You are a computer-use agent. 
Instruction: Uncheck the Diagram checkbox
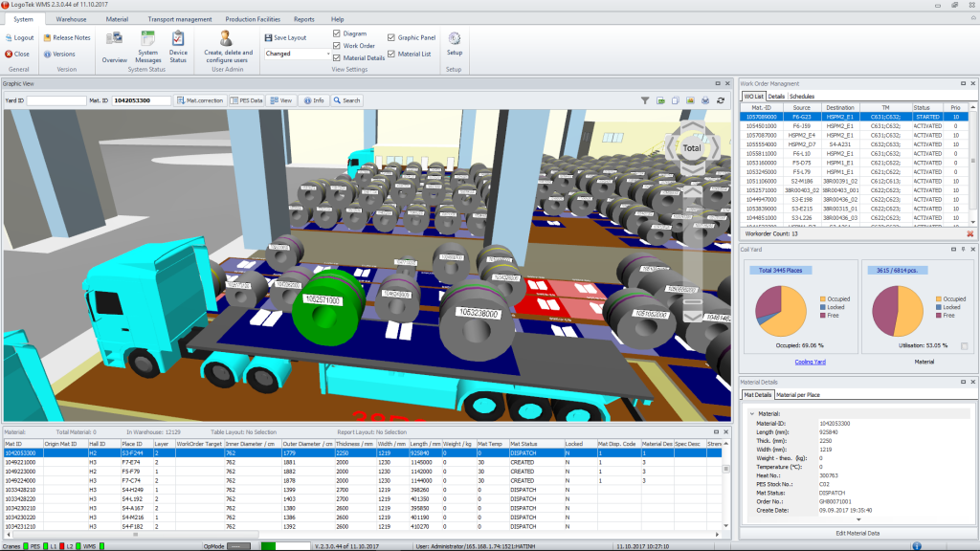click(x=337, y=33)
